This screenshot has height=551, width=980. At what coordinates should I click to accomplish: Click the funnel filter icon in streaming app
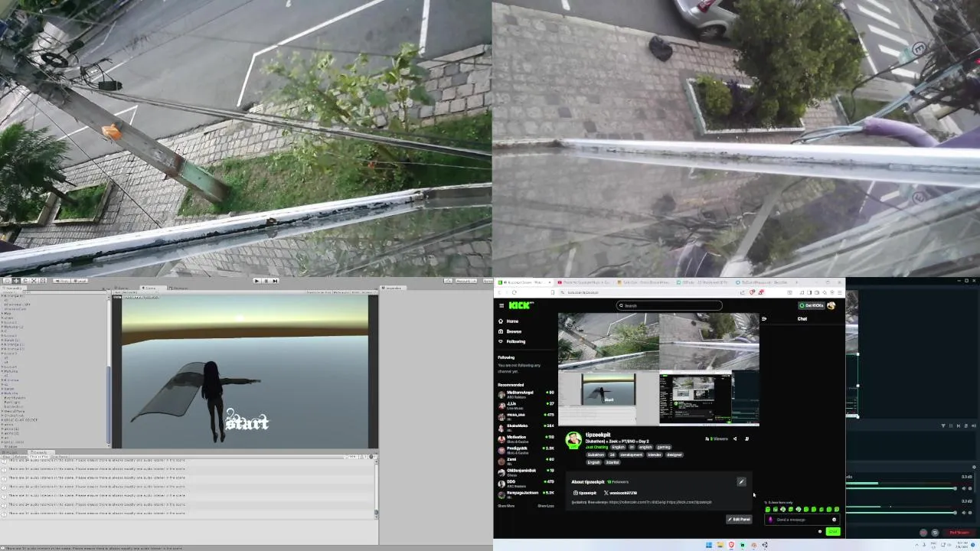pyautogui.click(x=943, y=425)
